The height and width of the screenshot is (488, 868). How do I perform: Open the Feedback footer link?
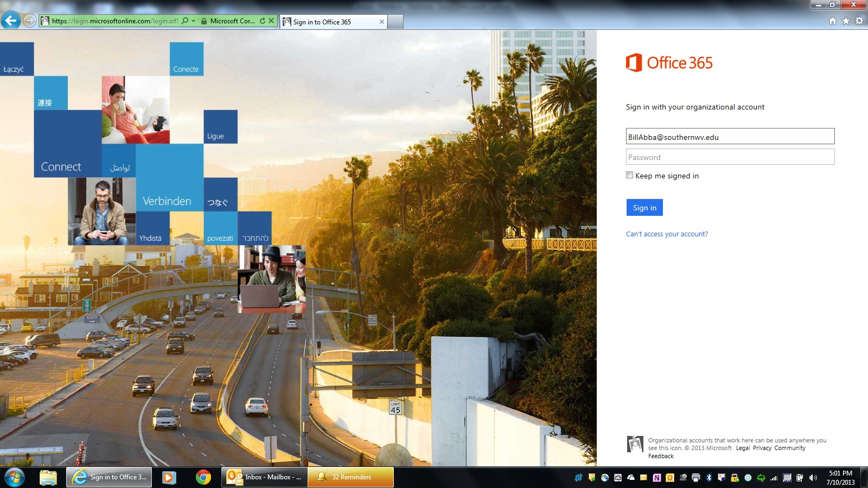click(x=661, y=456)
